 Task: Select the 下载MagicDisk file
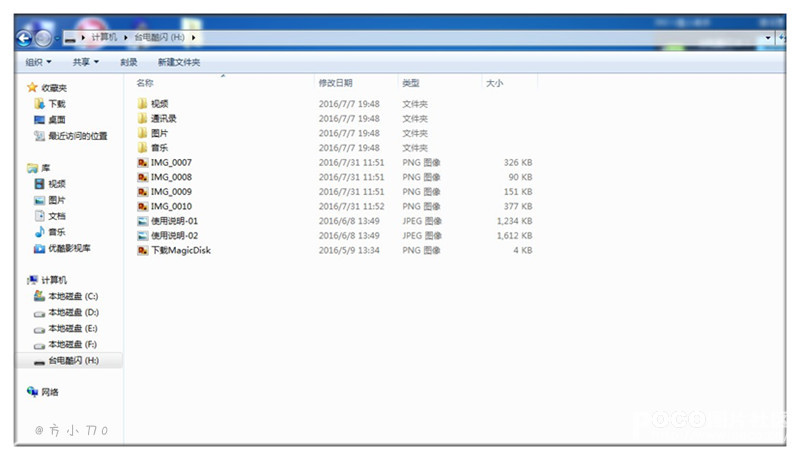tap(180, 250)
